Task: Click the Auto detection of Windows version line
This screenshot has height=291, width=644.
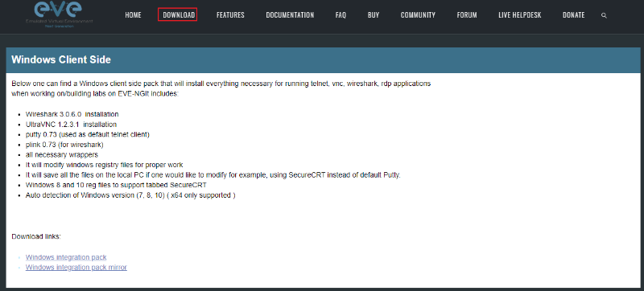Action: click(x=130, y=195)
